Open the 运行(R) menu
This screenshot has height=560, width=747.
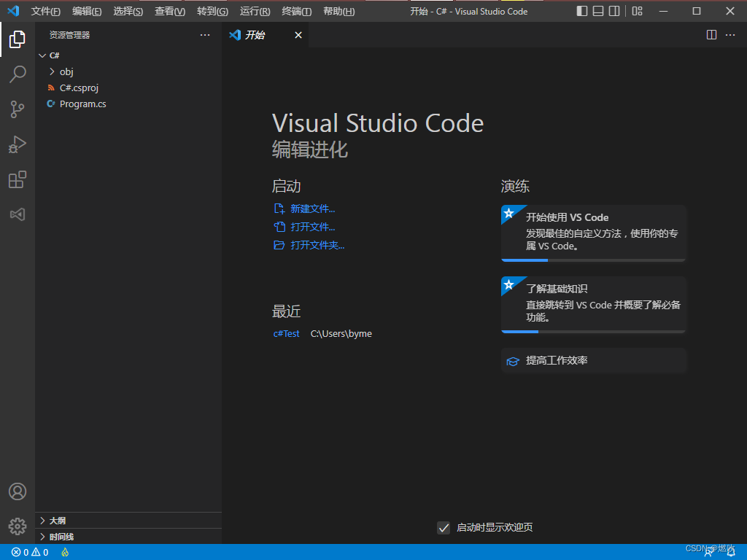click(255, 11)
